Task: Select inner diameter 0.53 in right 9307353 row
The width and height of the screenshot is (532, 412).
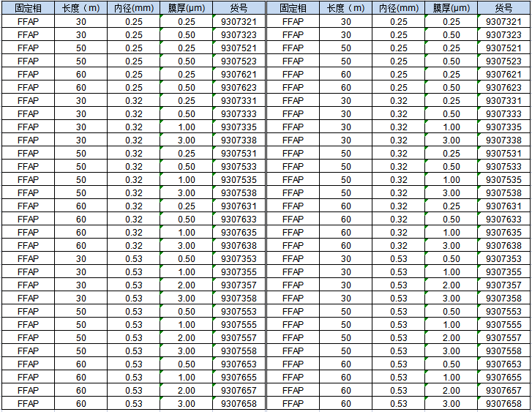Action: click(x=398, y=259)
